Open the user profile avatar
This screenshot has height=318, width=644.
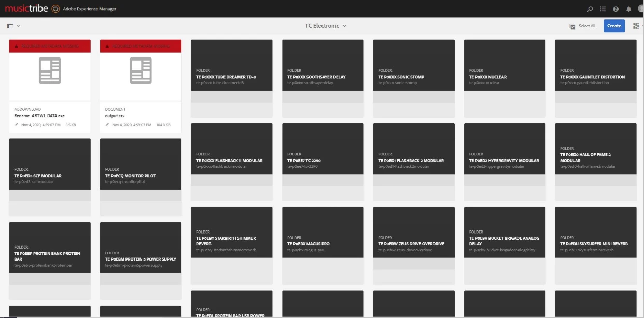pos(641,9)
